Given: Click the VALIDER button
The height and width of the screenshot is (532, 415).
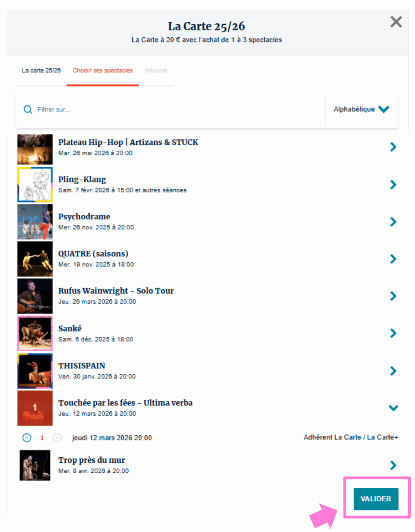Looking at the screenshot, I should [376, 499].
